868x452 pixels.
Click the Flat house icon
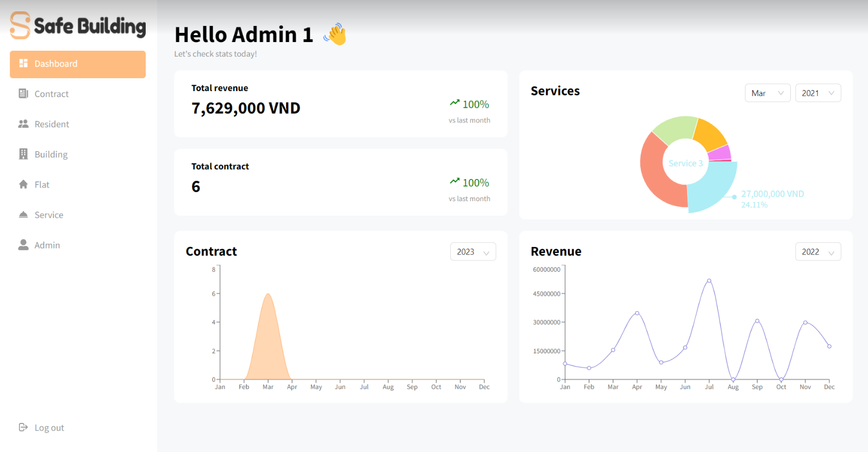[23, 184]
